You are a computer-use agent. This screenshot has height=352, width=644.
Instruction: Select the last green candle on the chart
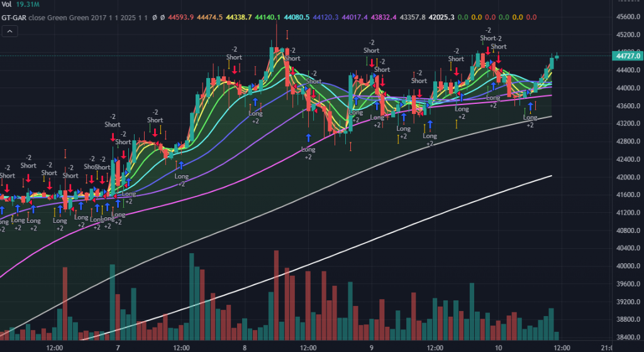tap(557, 57)
